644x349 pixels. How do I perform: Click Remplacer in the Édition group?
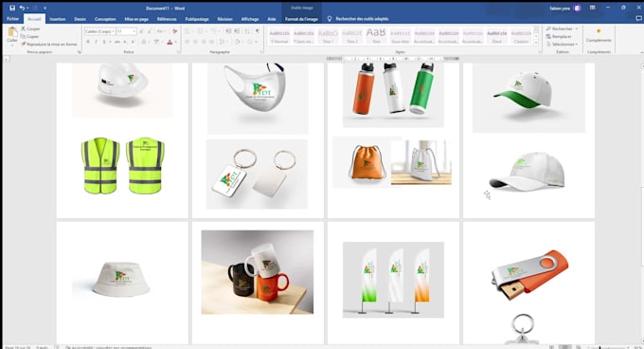pyautogui.click(x=559, y=37)
